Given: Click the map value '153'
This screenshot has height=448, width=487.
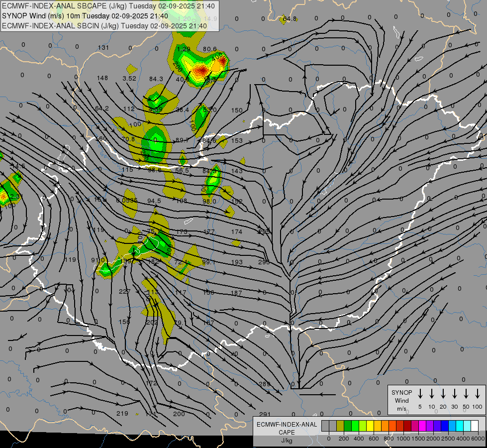Looking at the screenshot, I should (x=237, y=140).
